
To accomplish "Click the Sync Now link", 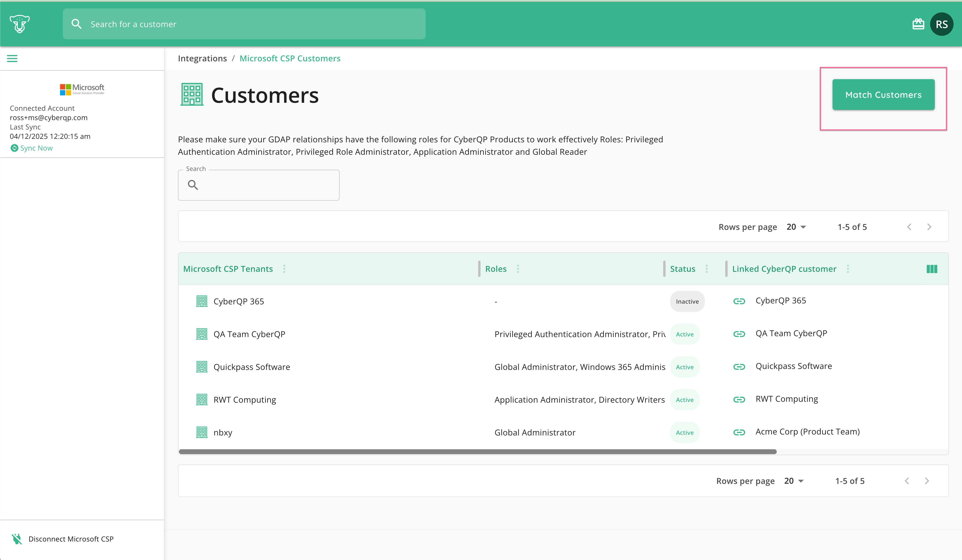I will [36, 148].
